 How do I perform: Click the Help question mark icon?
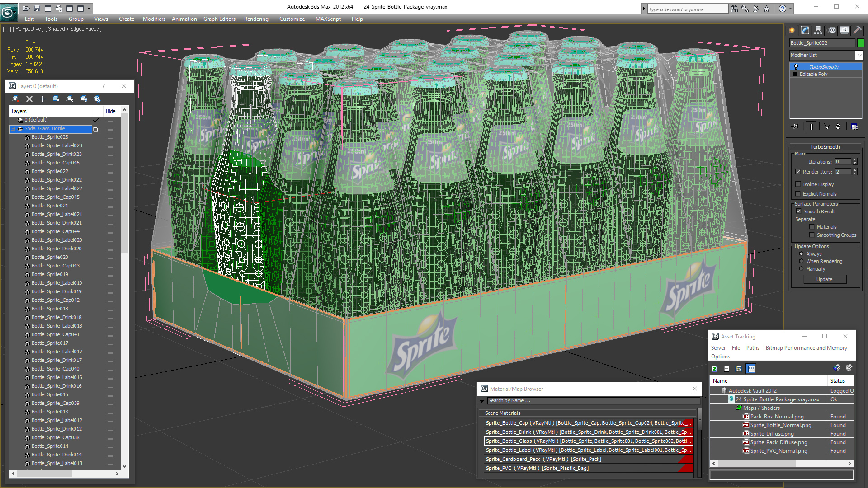tap(782, 9)
